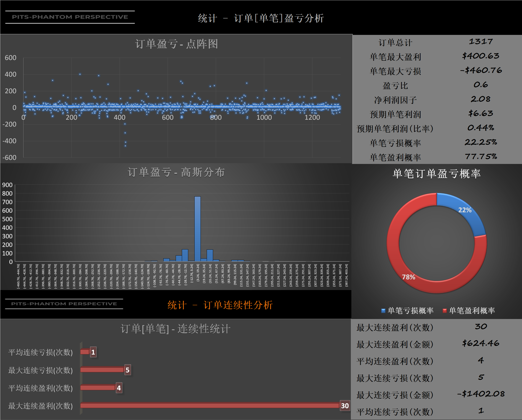Click the value -$1402.08
Image resolution: width=522 pixels, height=420 pixels.
481,394
